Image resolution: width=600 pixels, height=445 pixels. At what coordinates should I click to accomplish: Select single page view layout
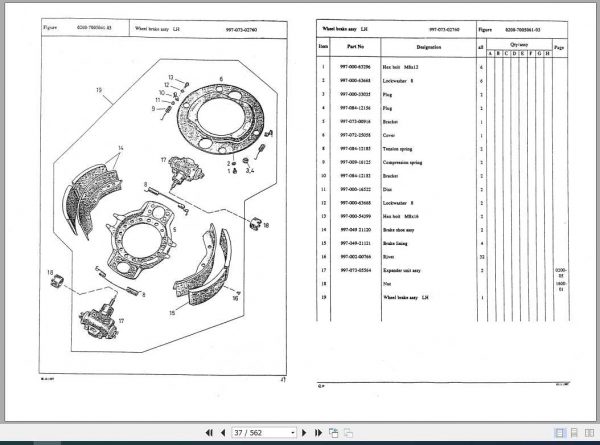coord(559,433)
